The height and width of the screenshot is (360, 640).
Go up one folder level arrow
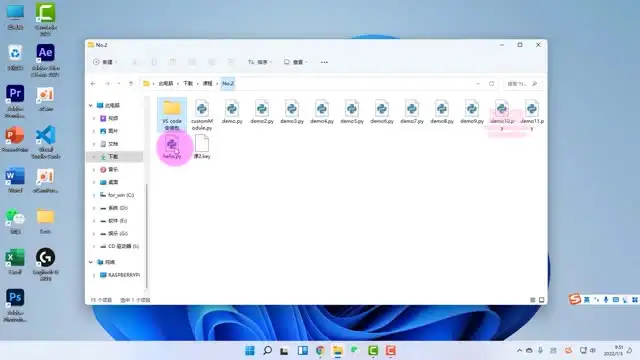(131, 84)
